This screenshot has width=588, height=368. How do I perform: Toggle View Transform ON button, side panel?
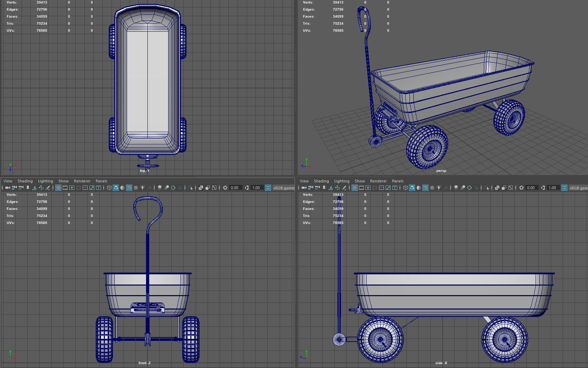[x=564, y=188]
